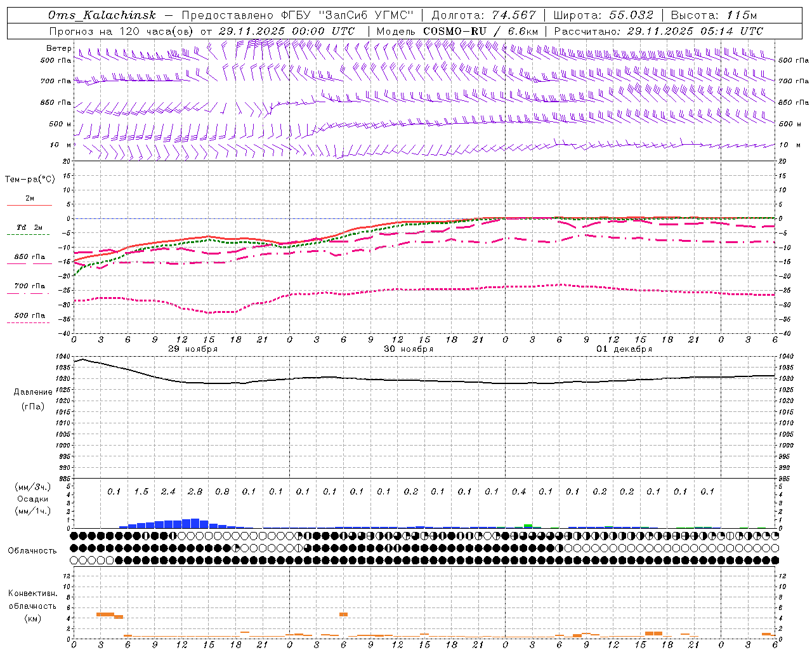Click the 3-hour precipitation value 0.8
This screenshot has width=812, height=650.
222,491
